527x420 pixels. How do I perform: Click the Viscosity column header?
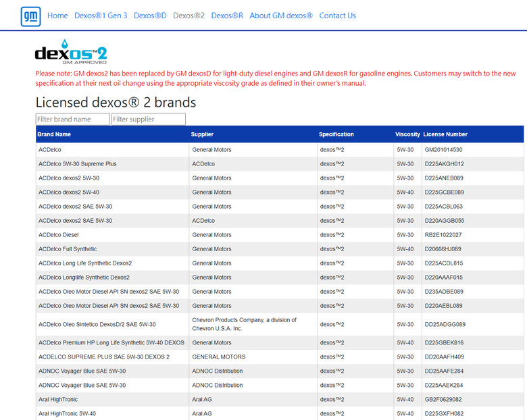pos(407,134)
